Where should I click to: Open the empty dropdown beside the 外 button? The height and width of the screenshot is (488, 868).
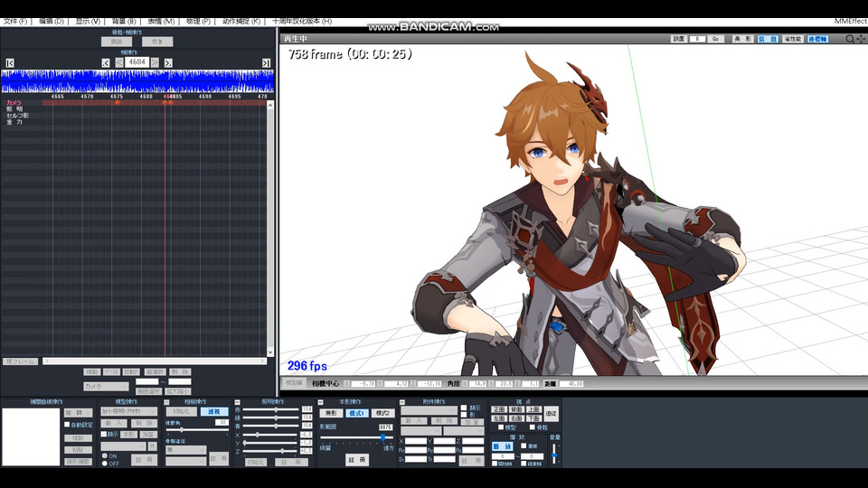click(123, 446)
